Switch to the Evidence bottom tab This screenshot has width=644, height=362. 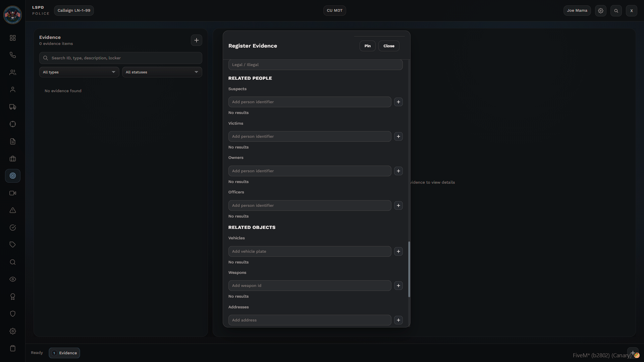[64, 353]
